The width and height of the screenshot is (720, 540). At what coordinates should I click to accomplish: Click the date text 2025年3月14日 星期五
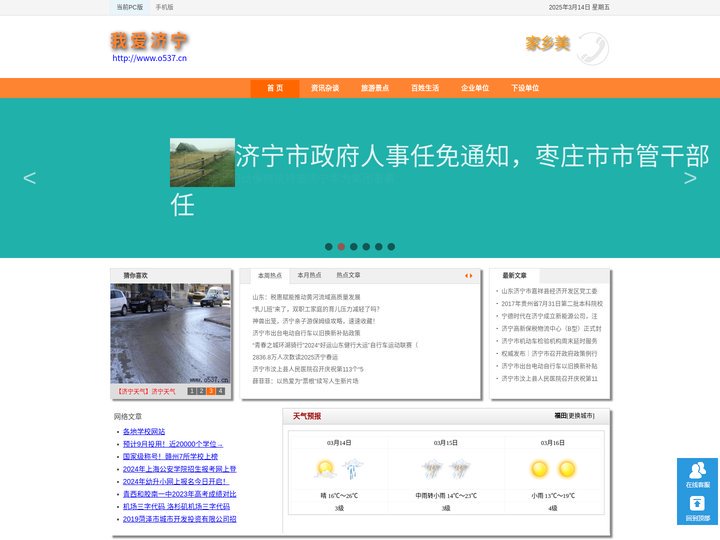(x=579, y=7)
